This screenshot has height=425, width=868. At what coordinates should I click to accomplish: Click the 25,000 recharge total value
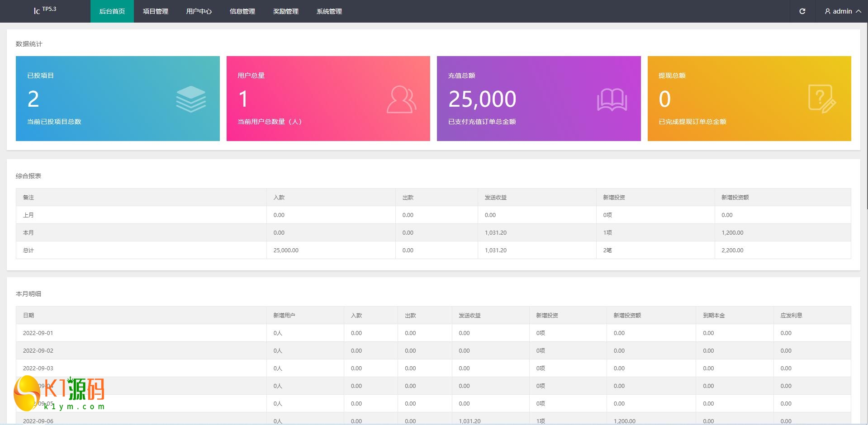tap(482, 99)
